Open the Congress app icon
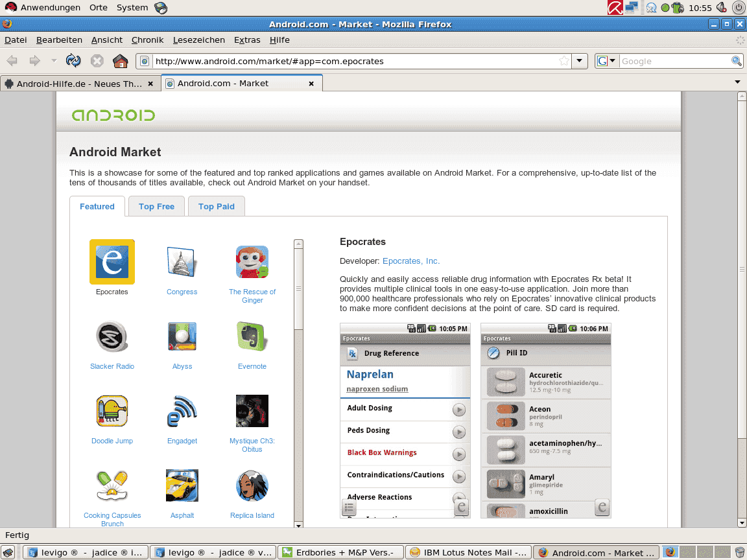This screenshot has height=560, width=747. (x=182, y=262)
